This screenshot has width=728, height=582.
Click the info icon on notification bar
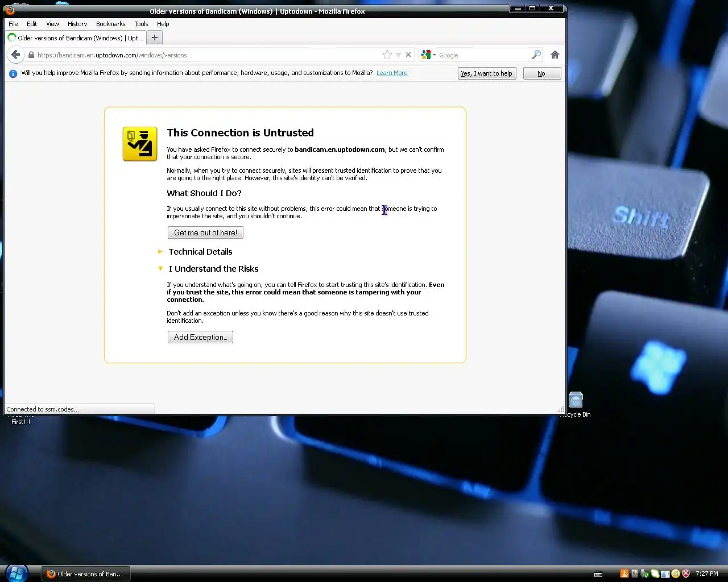point(13,73)
